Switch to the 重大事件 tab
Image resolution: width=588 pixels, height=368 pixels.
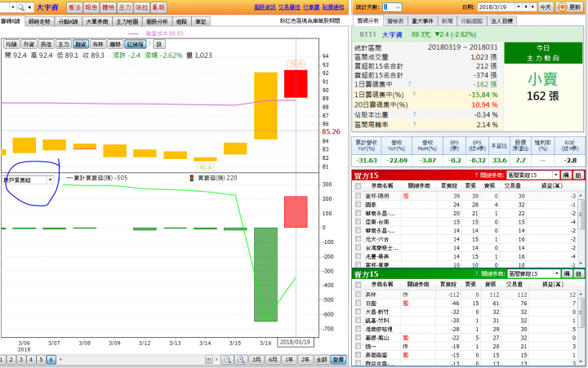pos(422,21)
